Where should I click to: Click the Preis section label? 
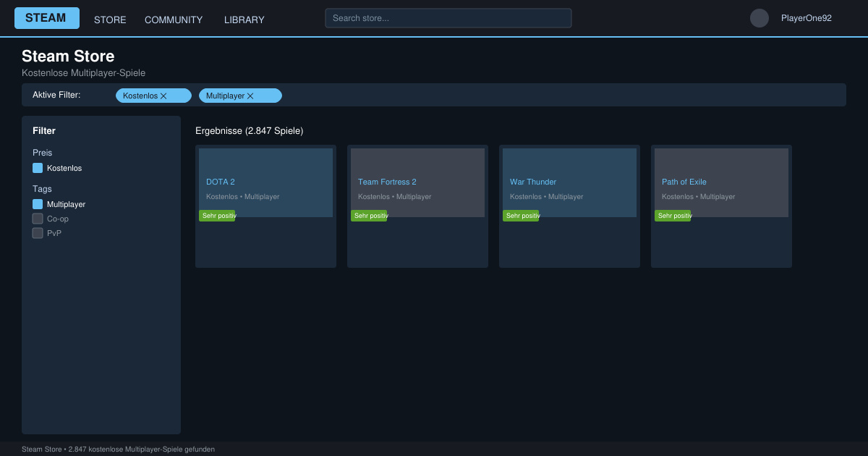[42, 153]
